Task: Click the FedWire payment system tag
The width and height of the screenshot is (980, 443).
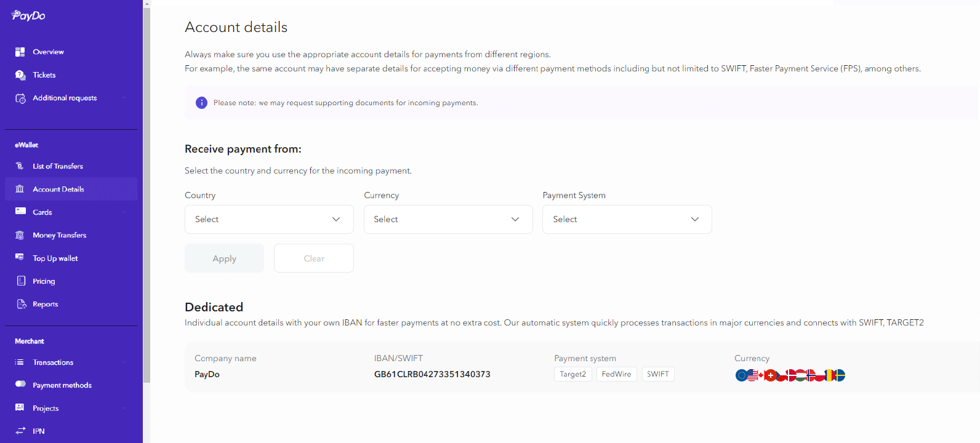Action: tap(616, 374)
